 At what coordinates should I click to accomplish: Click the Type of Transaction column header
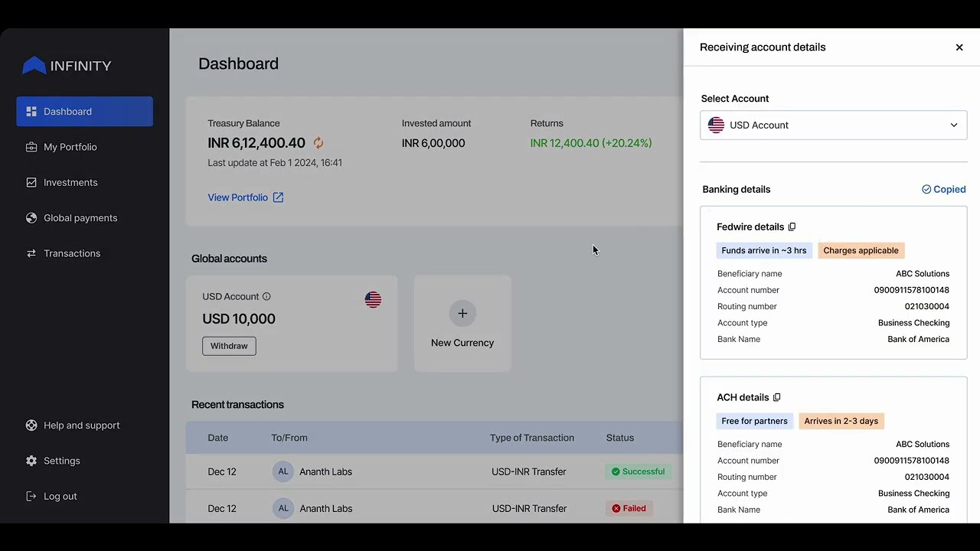coord(532,438)
